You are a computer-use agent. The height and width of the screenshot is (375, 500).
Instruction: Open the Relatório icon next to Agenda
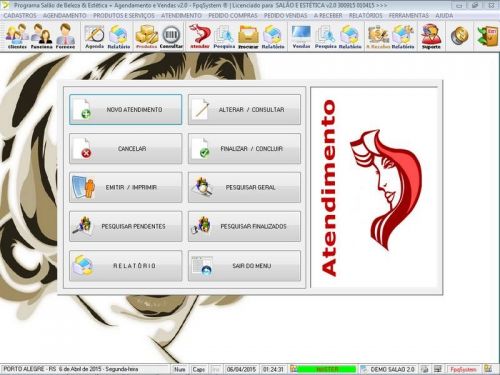point(119,37)
